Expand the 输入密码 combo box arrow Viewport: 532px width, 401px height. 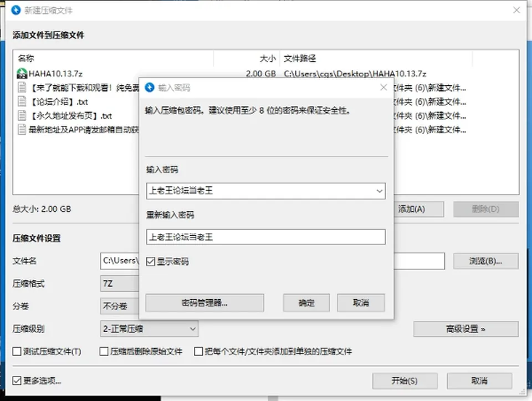point(379,191)
